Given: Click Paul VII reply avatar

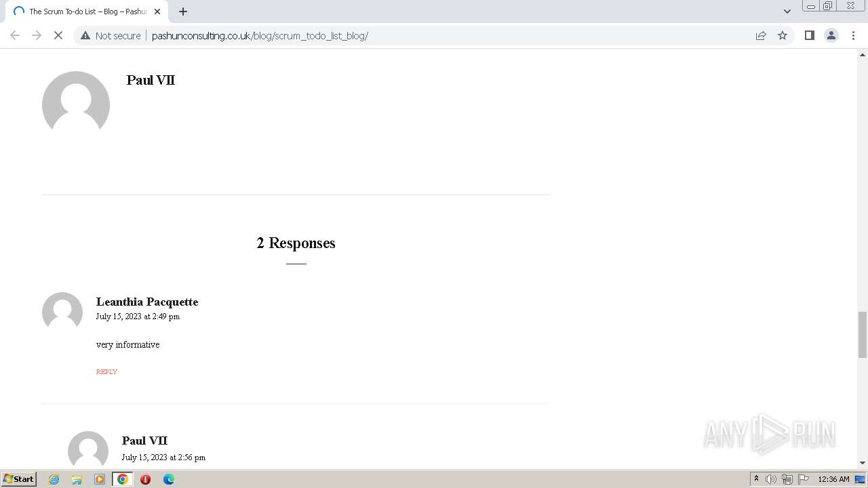Looking at the screenshot, I should click(88, 449).
